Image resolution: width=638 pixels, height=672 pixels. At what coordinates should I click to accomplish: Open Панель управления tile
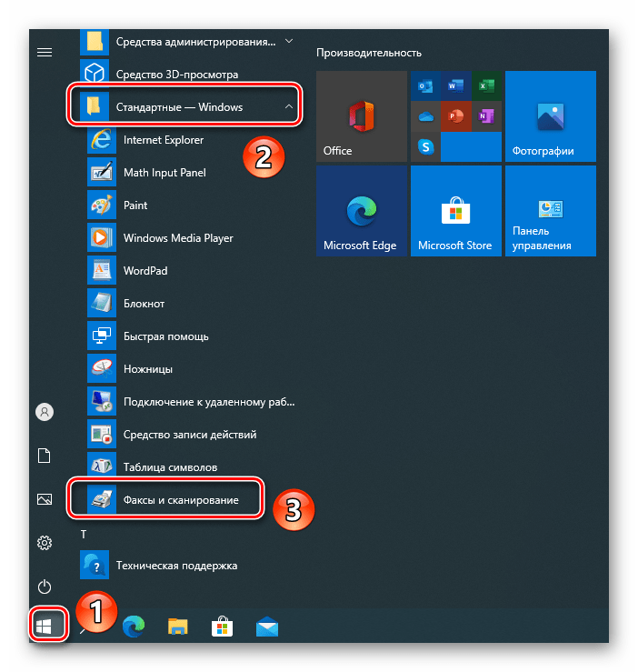[x=551, y=211]
